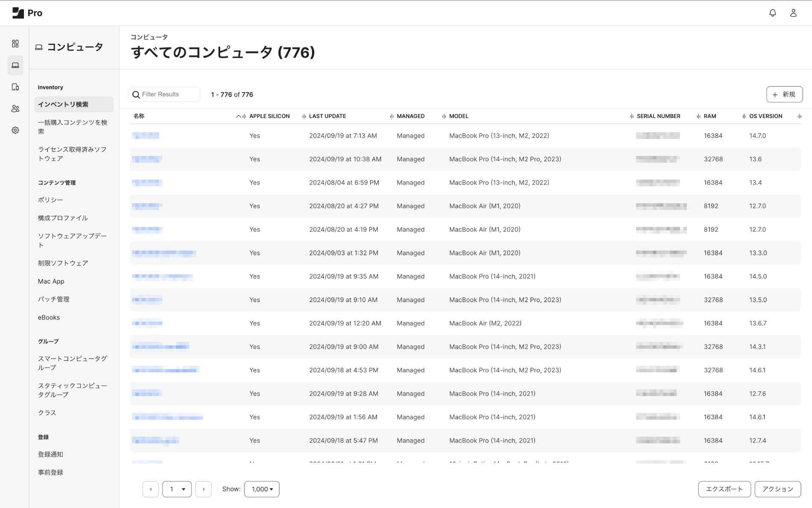Open the notifications bell icon

[x=773, y=13]
